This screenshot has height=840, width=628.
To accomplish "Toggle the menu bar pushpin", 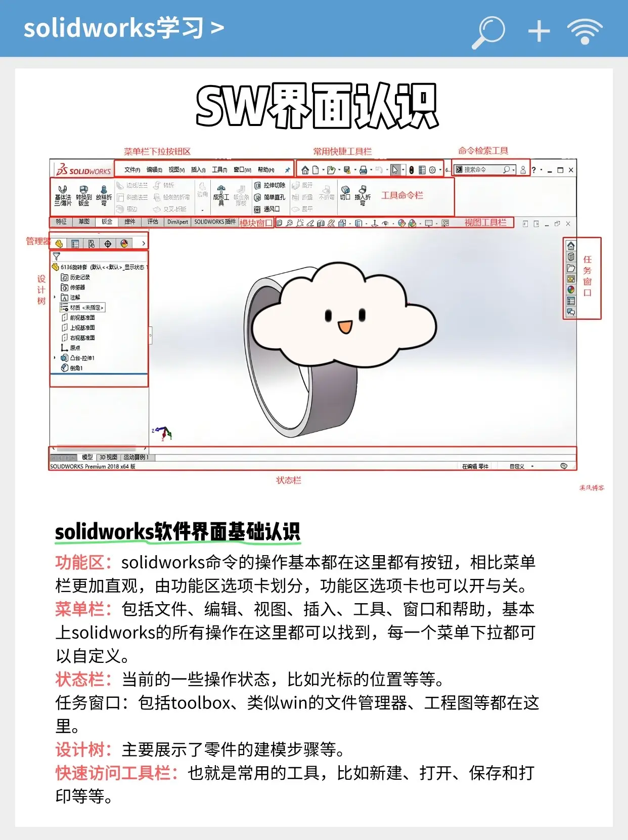I will click(x=287, y=170).
